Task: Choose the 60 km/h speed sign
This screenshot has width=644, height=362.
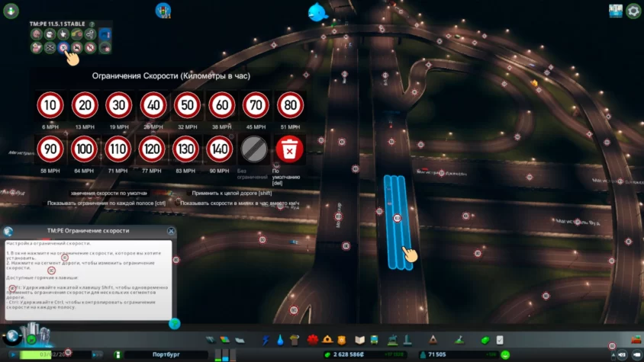Action: [222, 105]
